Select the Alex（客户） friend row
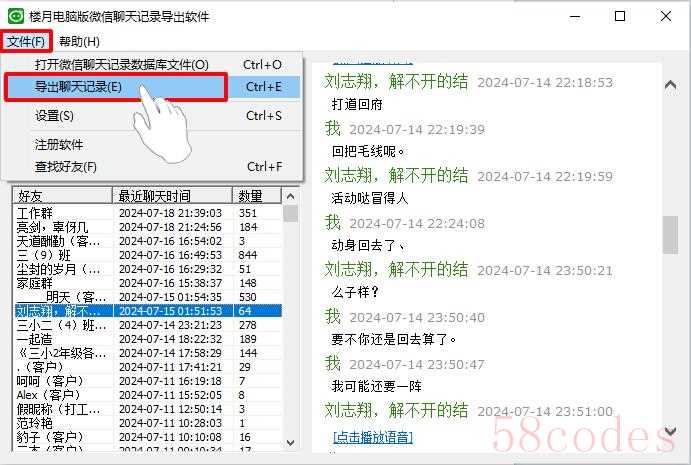 coord(148,395)
